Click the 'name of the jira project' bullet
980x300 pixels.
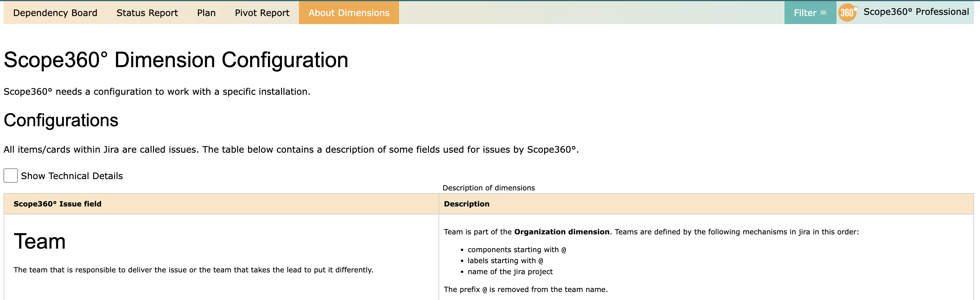click(x=510, y=271)
